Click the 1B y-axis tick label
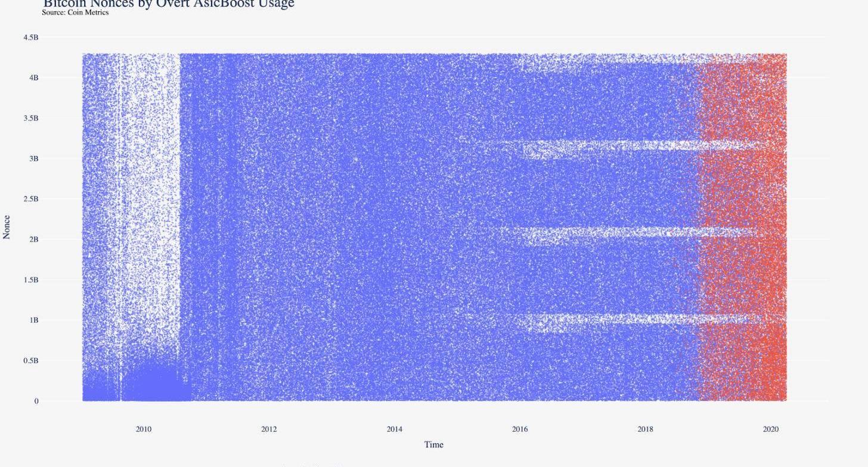Image resolution: width=868 pixels, height=467 pixels. [x=34, y=320]
